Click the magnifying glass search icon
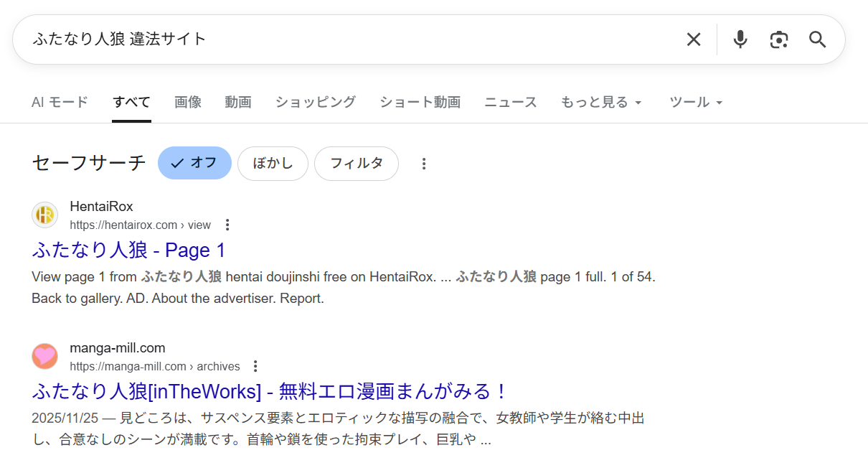This screenshot has height=468, width=868. click(817, 39)
